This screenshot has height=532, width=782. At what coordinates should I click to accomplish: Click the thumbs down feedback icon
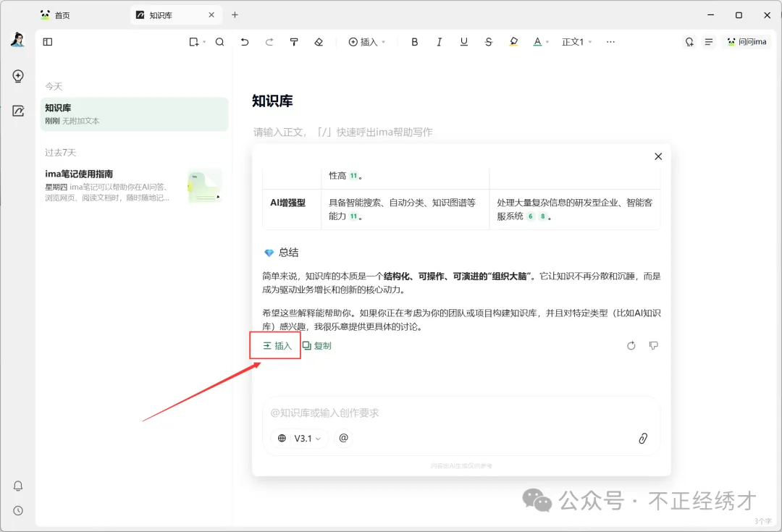653,345
